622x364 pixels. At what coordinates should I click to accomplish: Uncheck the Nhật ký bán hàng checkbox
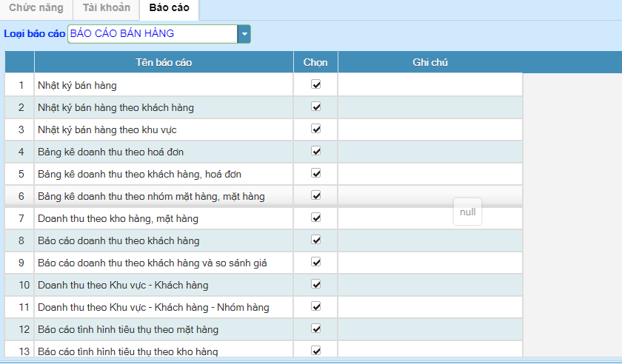316,84
